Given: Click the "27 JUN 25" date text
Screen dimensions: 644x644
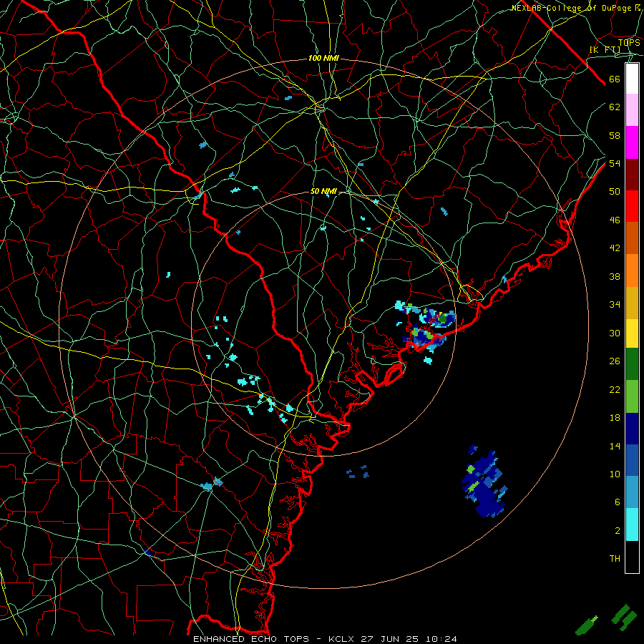Looking at the screenshot, I should (x=390, y=639).
